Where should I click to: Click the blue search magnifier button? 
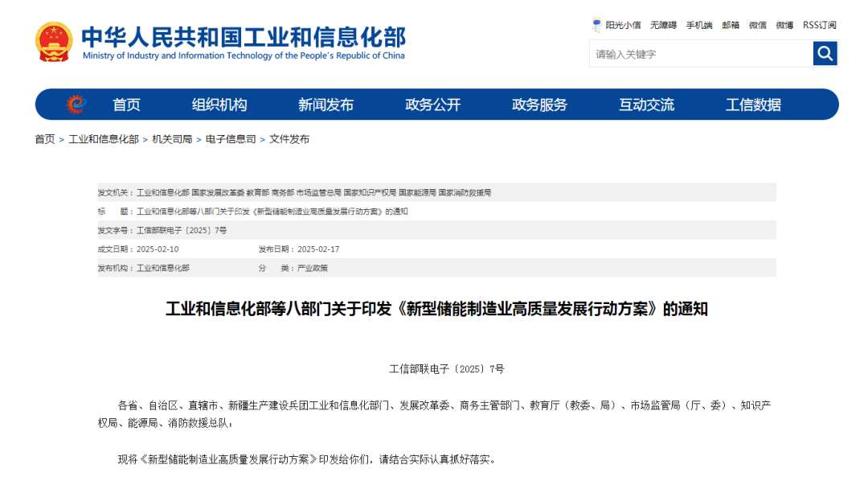(x=825, y=54)
